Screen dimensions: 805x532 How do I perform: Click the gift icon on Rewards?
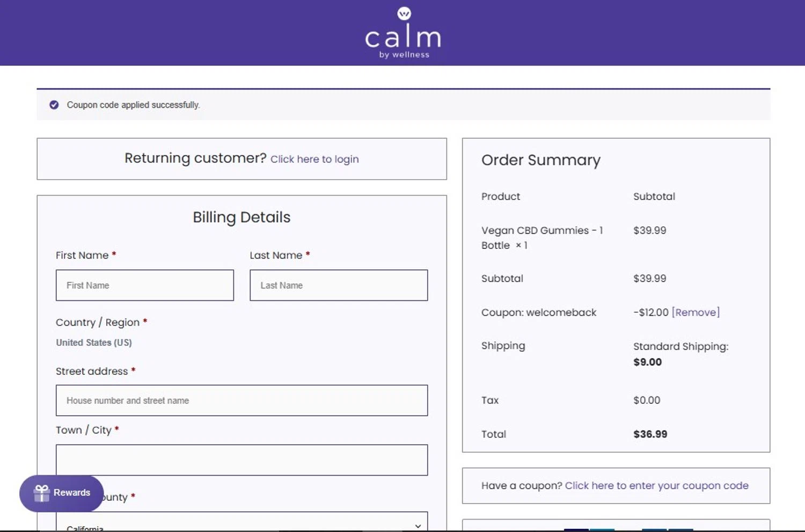point(41,493)
